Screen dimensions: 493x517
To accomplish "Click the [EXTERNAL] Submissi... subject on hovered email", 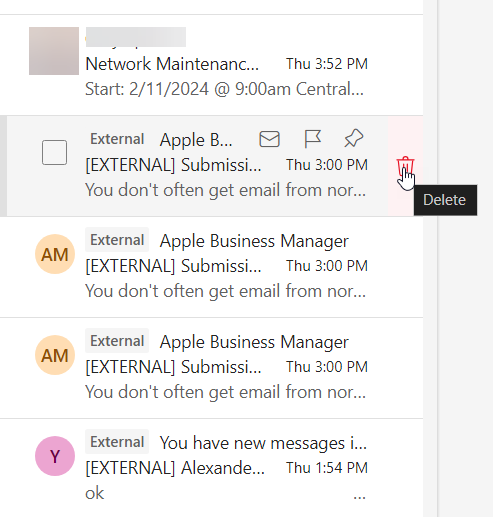I will (173, 165).
